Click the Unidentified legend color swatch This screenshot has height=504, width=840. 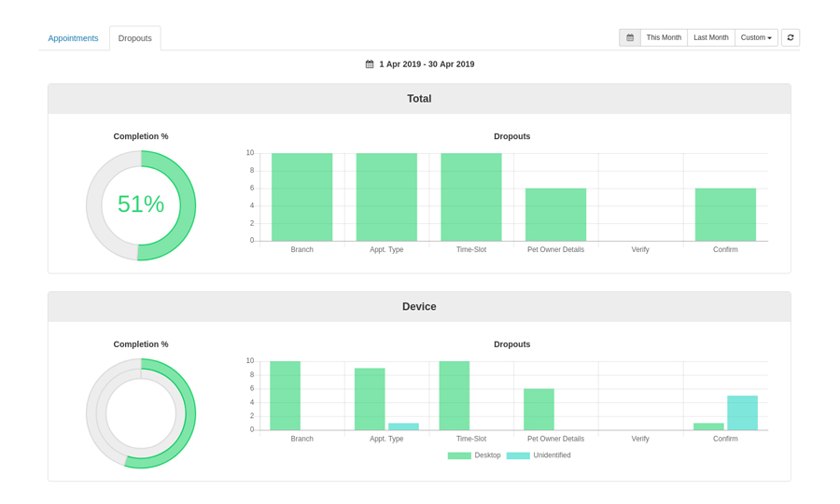click(518, 455)
